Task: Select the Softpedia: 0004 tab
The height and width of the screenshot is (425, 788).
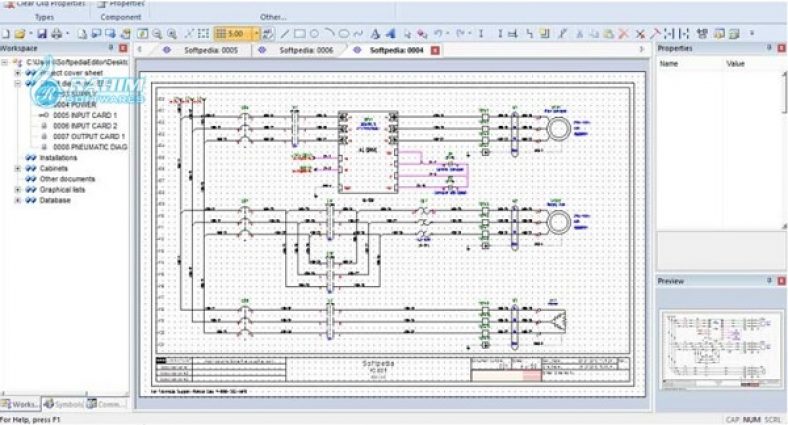Action: 397,50
